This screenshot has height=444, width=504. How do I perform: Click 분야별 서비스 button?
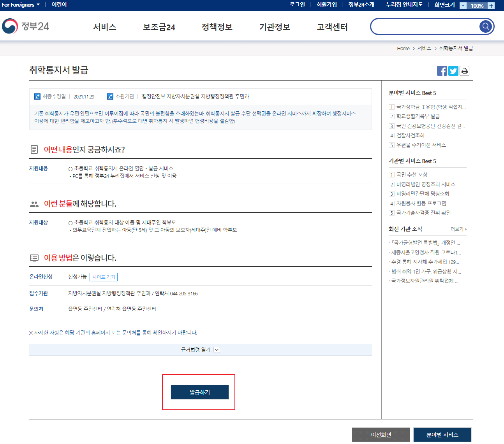click(442, 435)
